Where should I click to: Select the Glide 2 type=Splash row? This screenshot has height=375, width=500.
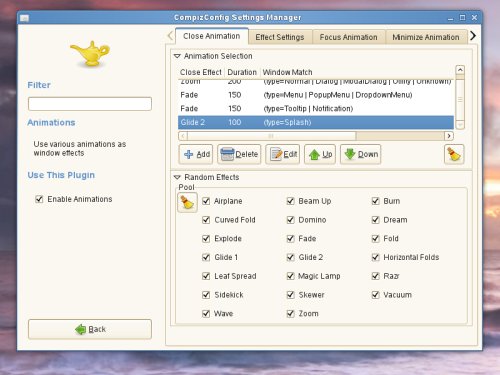[316, 122]
